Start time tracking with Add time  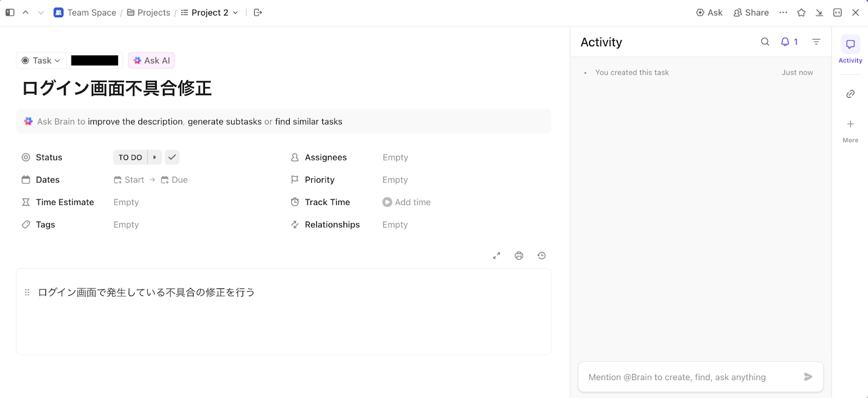click(x=406, y=202)
